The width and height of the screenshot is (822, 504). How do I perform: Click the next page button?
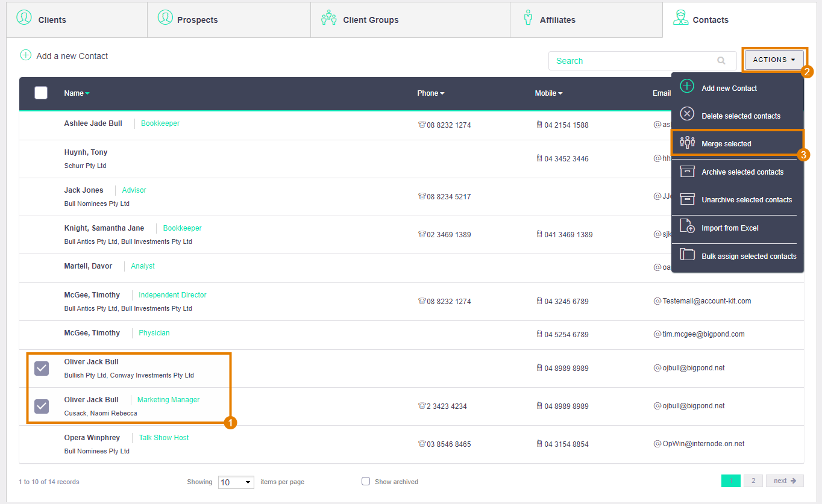pos(785,481)
